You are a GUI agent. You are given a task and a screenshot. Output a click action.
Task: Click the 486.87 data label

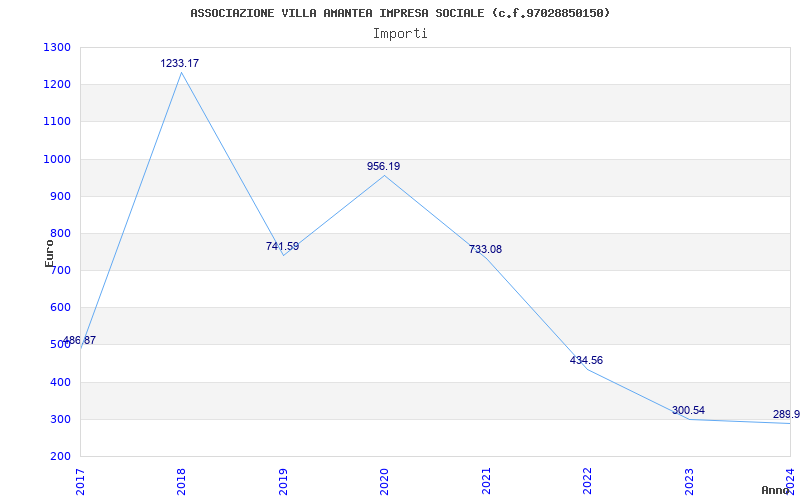(x=79, y=340)
